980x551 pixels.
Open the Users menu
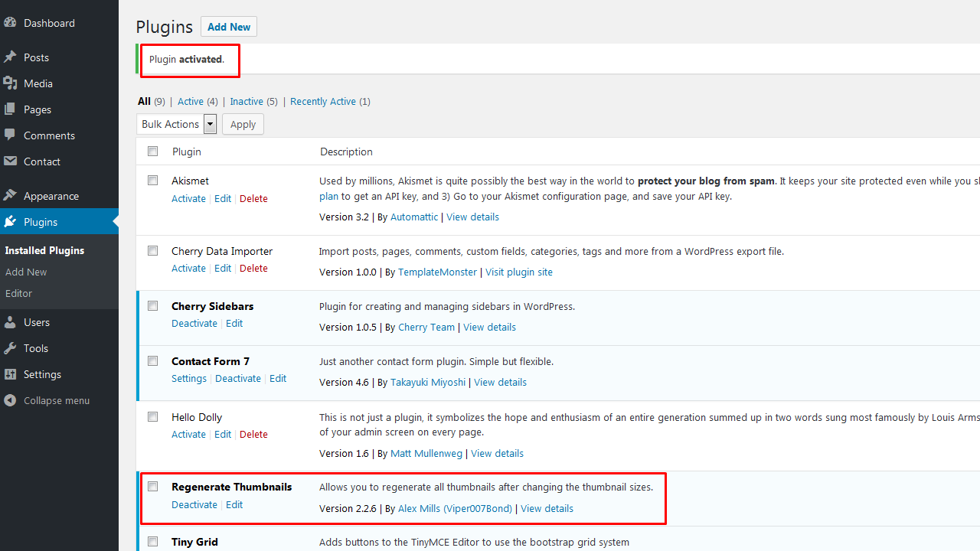pyautogui.click(x=37, y=322)
